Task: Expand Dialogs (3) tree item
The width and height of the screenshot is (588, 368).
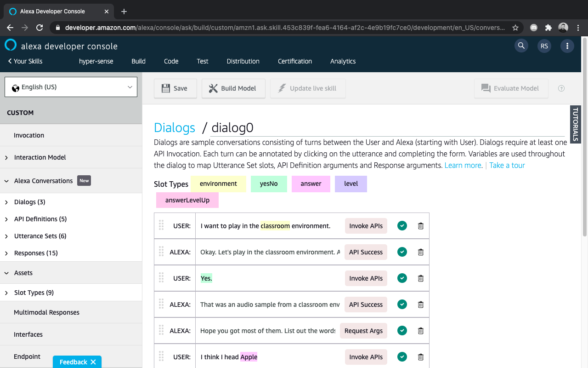Action: 6,202
